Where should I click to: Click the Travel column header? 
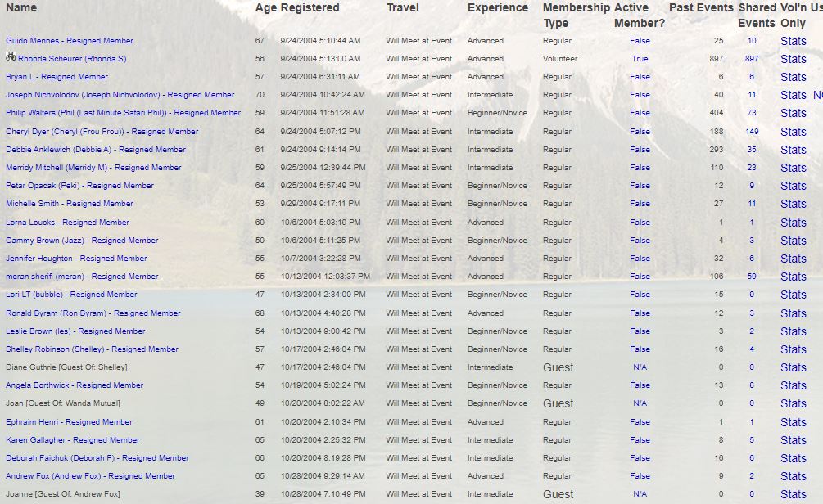[x=403, y=8]
